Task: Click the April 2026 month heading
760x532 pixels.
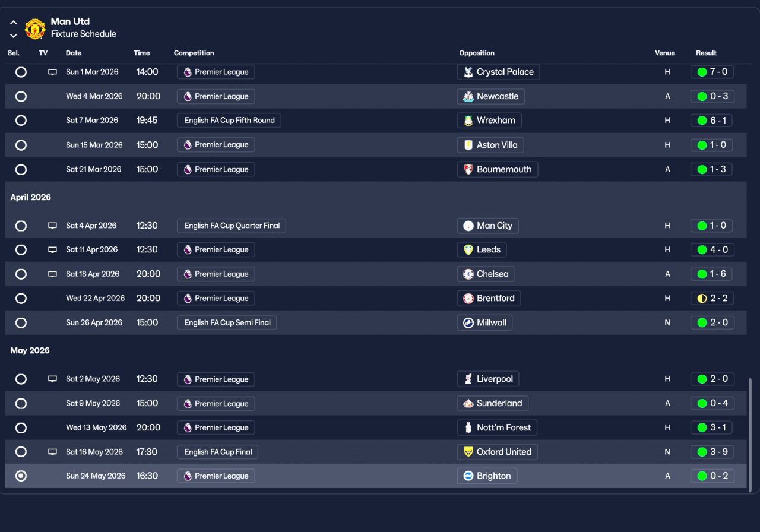Action: coord(31,197)
